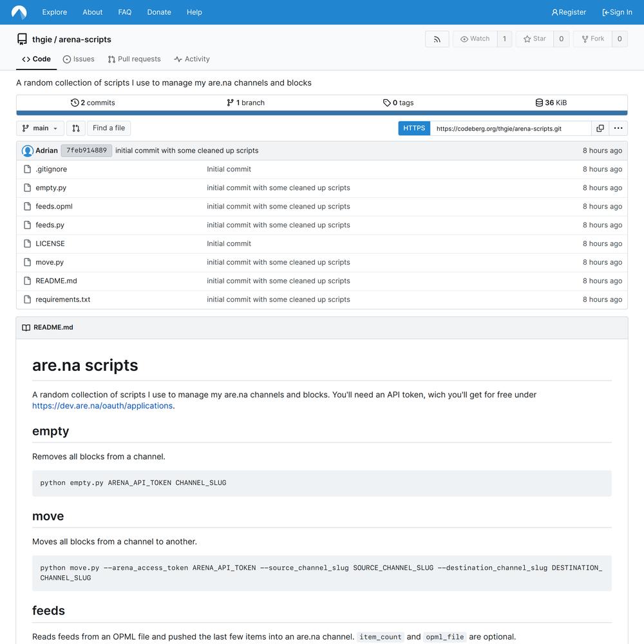
Task: Open the requirements.txt file
Action: (x=63, y=299)
